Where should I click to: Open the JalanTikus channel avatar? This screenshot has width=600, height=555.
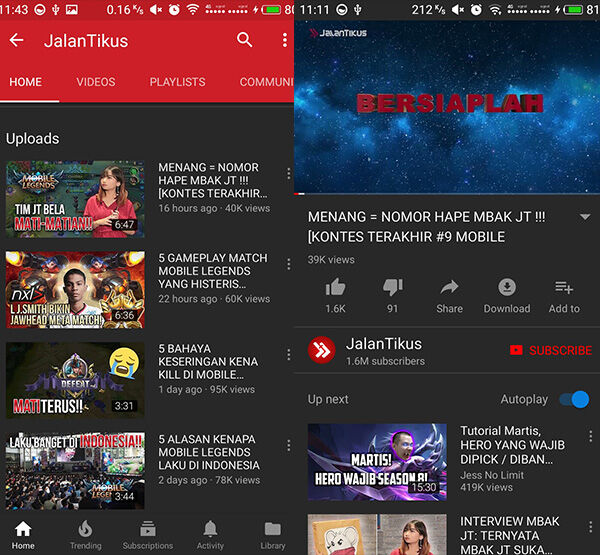pos(321,350)
